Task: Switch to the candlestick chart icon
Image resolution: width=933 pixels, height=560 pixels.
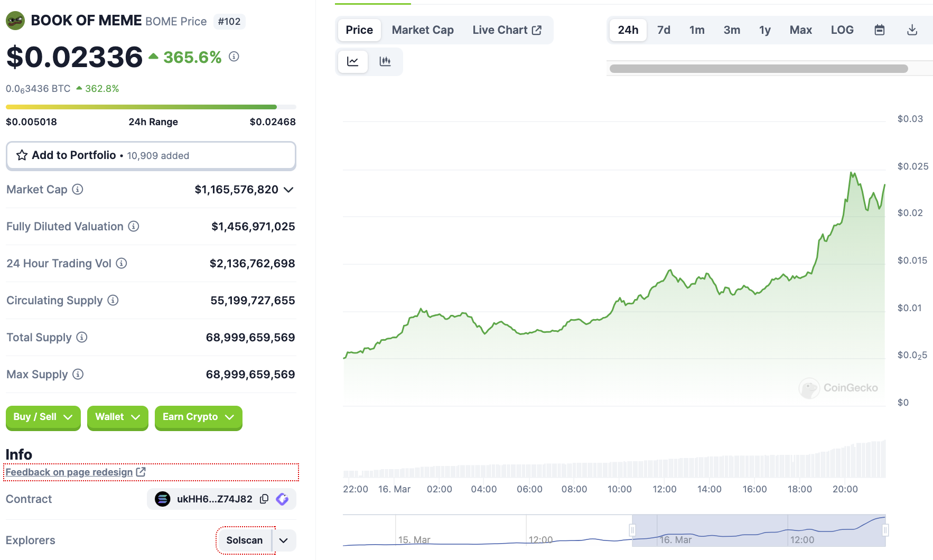Action: pyautogui.click(x=385, y=62)
